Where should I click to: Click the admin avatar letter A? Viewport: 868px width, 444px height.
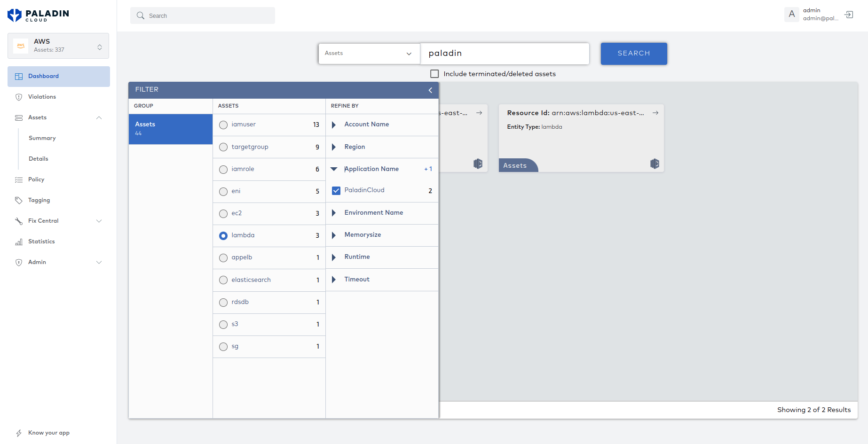792,14
